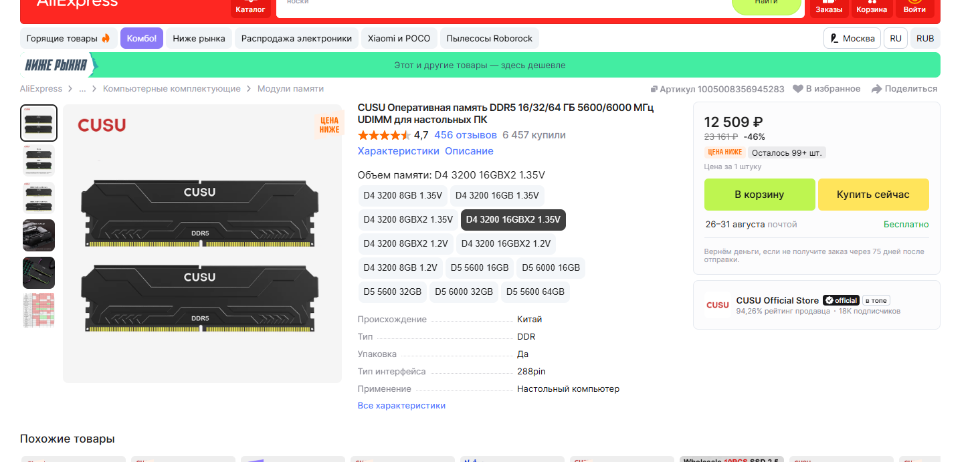
Task: Open Горящие товары tab
Action: 68,38
